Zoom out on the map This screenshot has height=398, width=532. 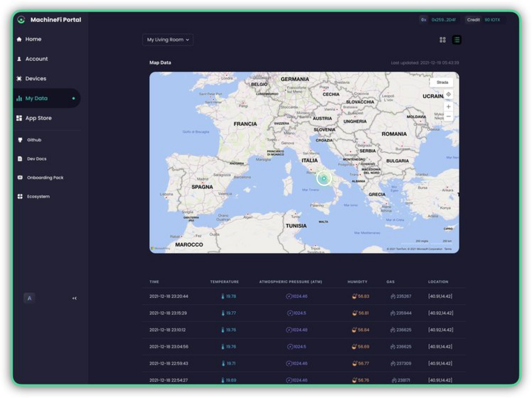pyautogui.click(x=449, y=117)
